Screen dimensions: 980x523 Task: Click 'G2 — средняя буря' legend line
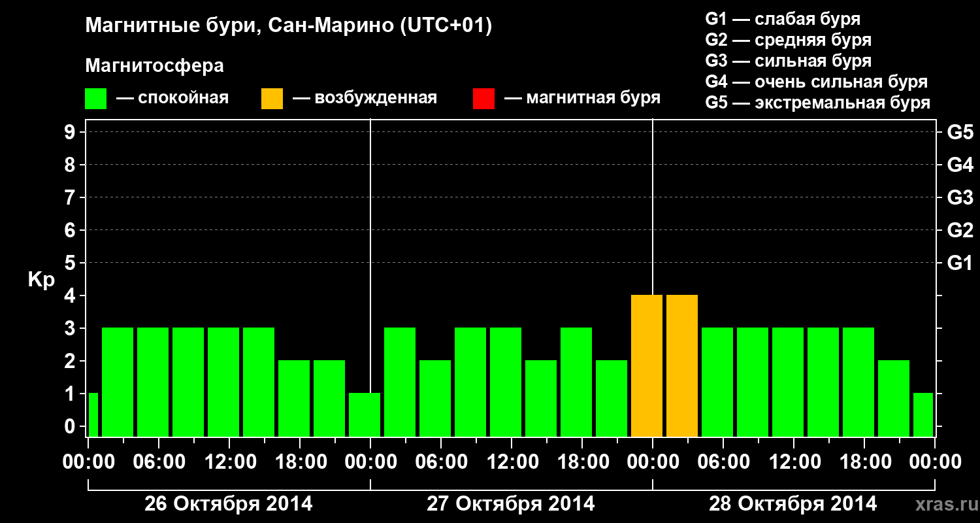[789, 40]
